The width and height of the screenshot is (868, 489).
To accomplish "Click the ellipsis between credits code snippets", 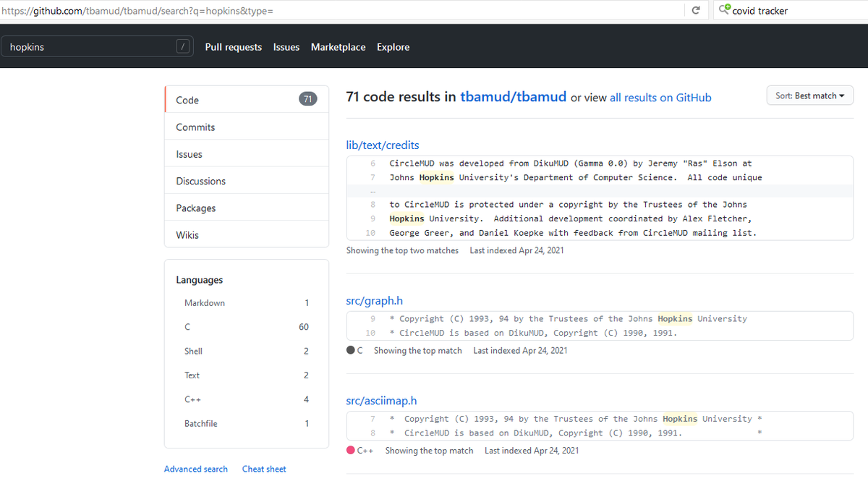I will tap(372, 192).
